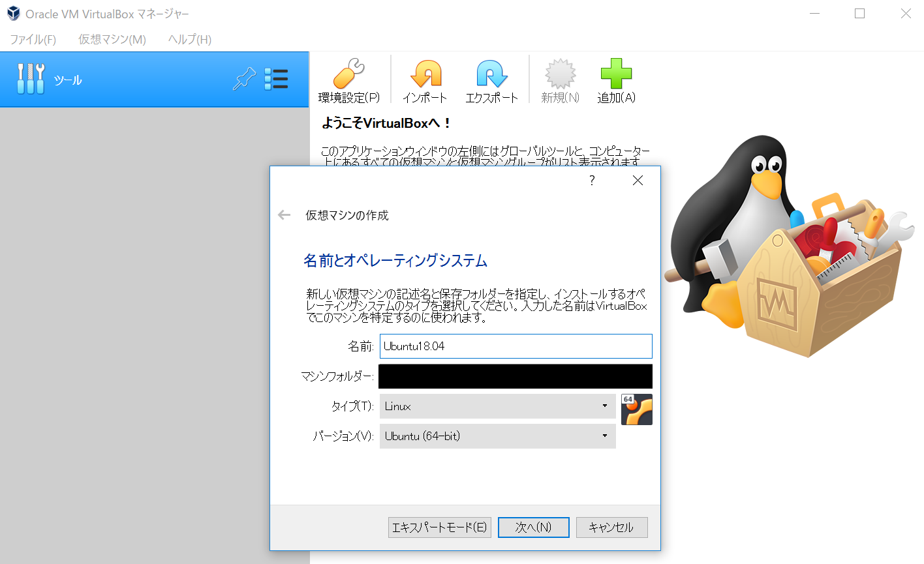Click the 追加(A) green plus icon
Viewport: 924px width, 564px height.
click(x=616, y=73)
